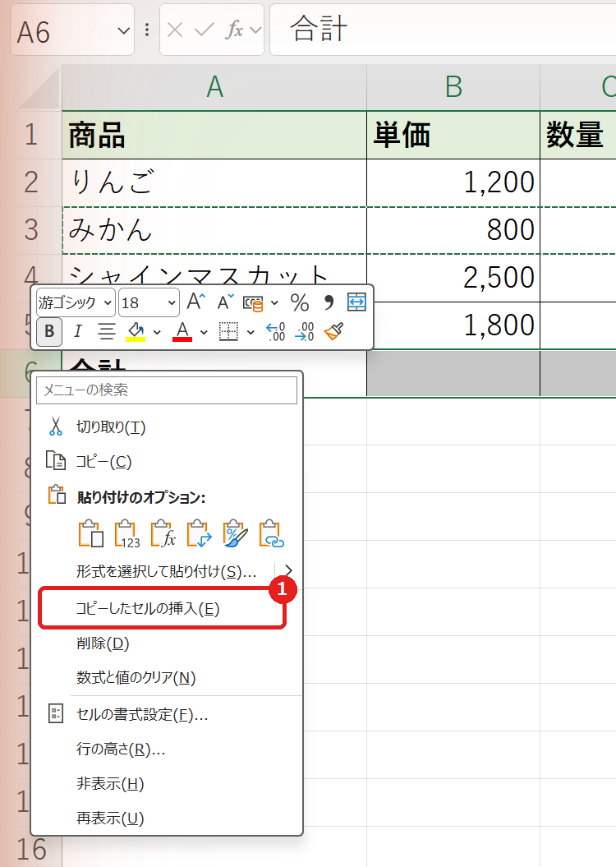Click the 単価 header cell

click(453, 135)
